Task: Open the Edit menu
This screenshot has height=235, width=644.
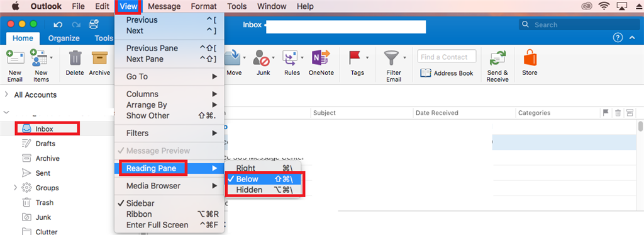Action: (102, 6)
